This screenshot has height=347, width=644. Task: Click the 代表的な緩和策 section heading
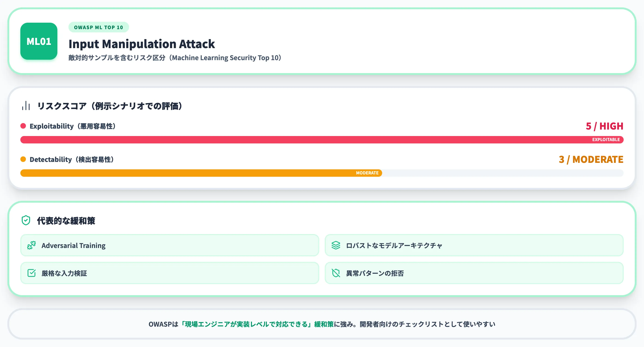[66, 221]
